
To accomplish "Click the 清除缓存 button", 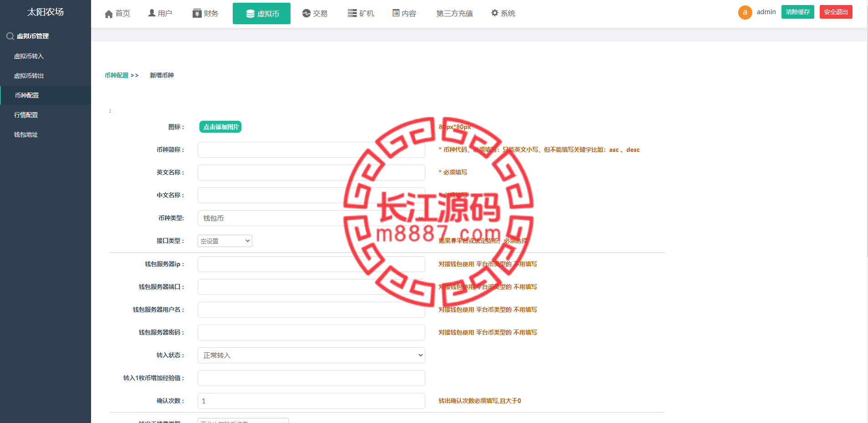I will [798, 12].
